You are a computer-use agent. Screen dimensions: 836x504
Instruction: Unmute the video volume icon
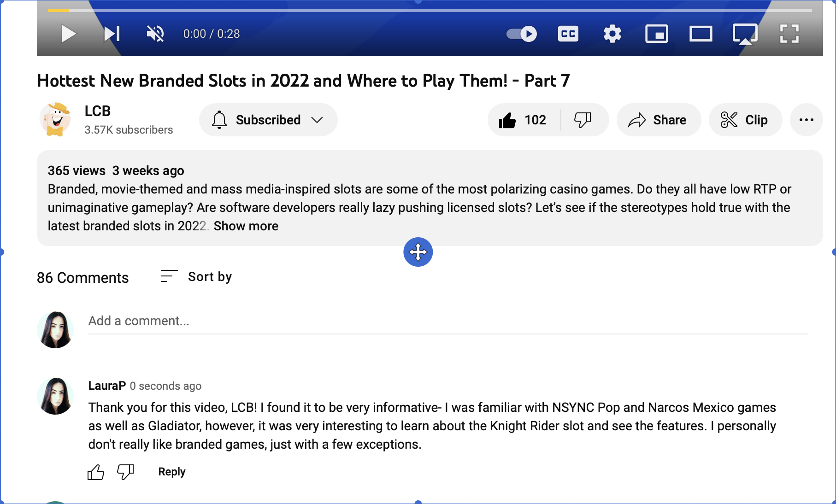155,34
